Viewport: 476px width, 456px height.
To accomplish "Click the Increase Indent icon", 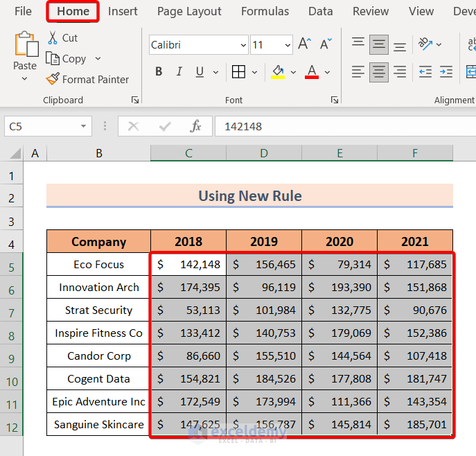I will (x=446, y=72).
